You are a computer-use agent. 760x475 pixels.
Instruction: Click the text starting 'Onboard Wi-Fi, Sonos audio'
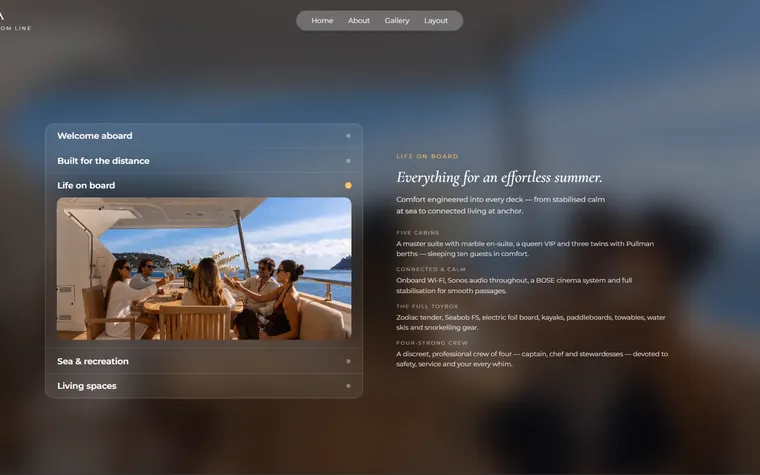click(514, 285)
